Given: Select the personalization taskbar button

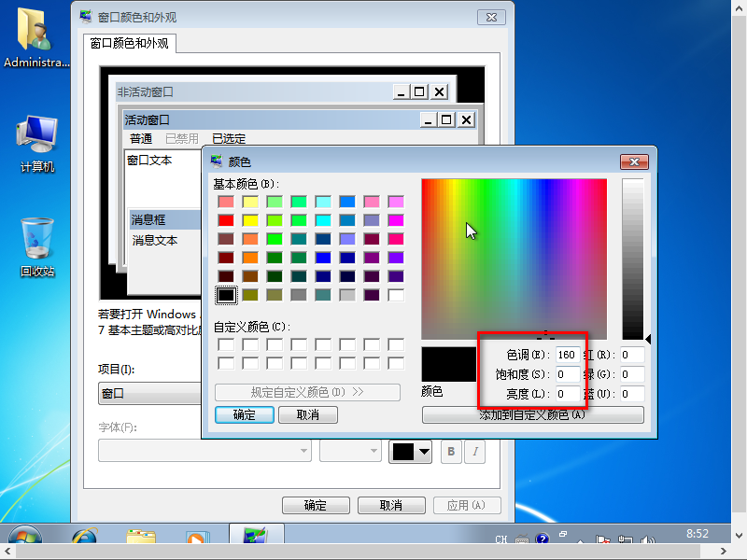Looking at the screenshot, I should (x=256, y=534).
